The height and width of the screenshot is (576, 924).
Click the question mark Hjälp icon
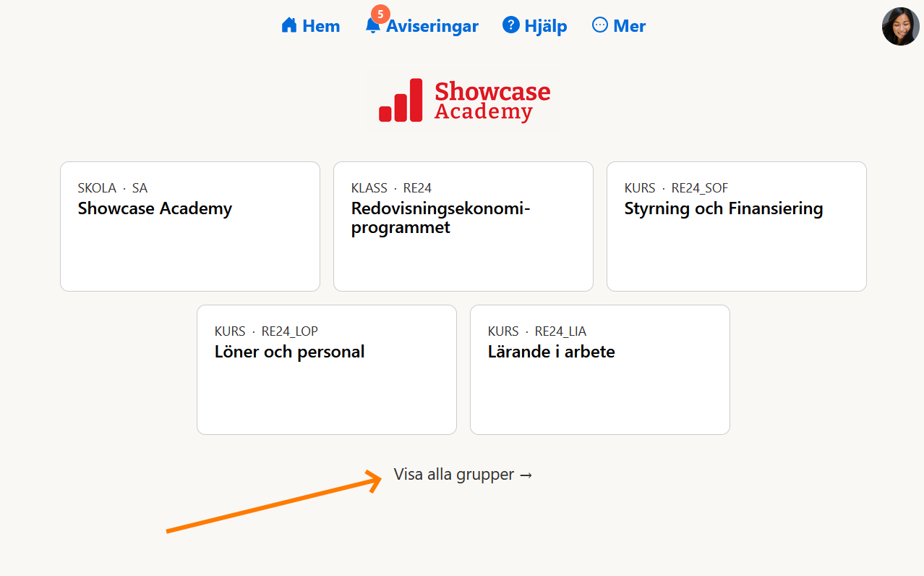click(x=511, y=25)
